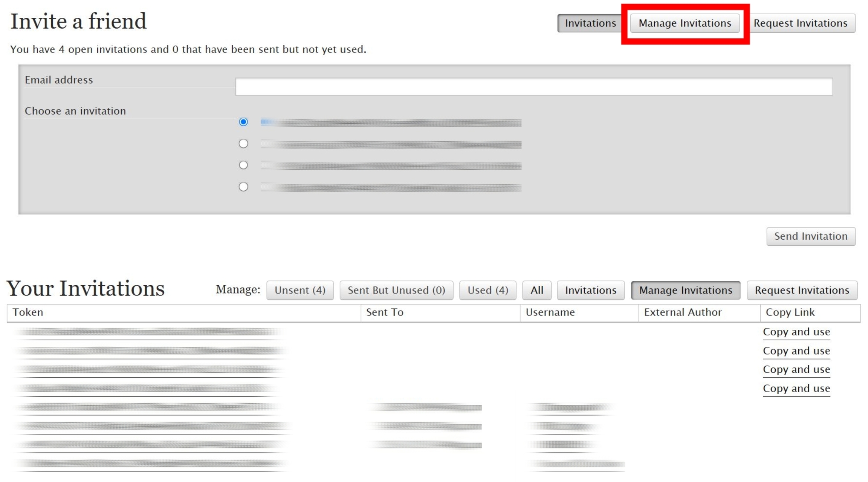
Task: Click third Copy and use link
Action: 796,370
